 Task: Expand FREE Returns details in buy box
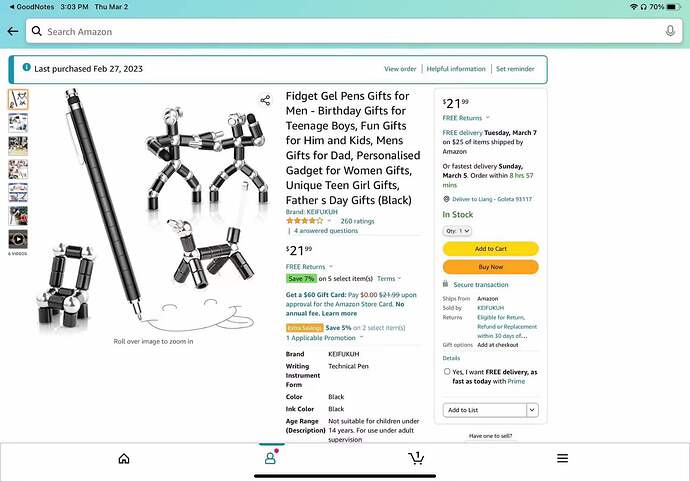[466, 118]
